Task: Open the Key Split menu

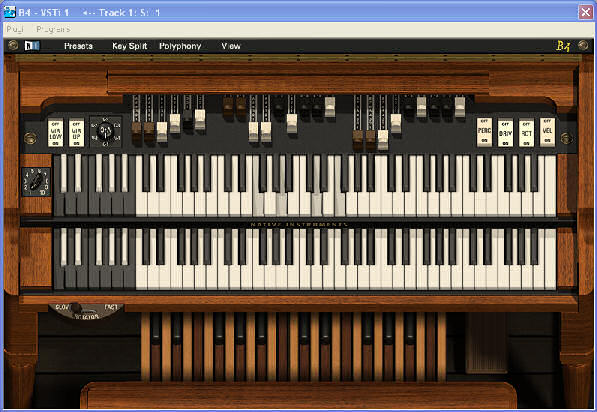Action: [x=129, y=46]
